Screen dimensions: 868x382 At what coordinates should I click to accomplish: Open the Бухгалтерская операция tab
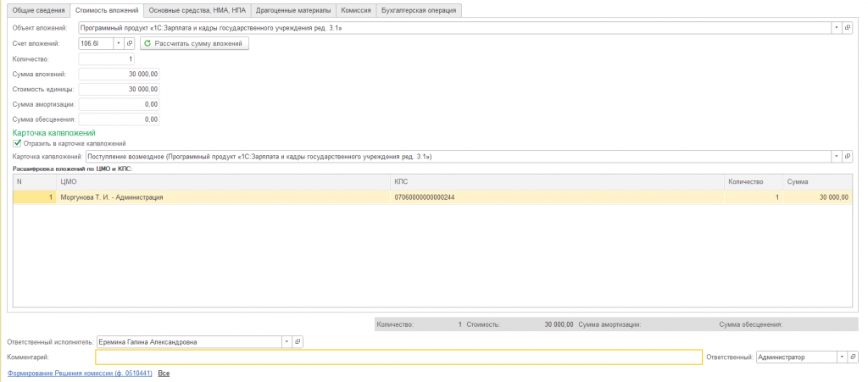coord(419,10)
